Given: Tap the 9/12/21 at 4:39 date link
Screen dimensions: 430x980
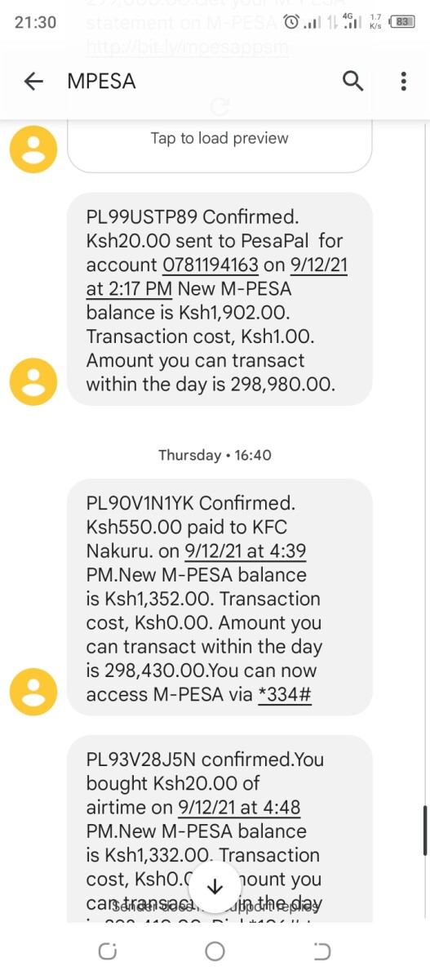Looking at the screenshot, I should (246, 551).
